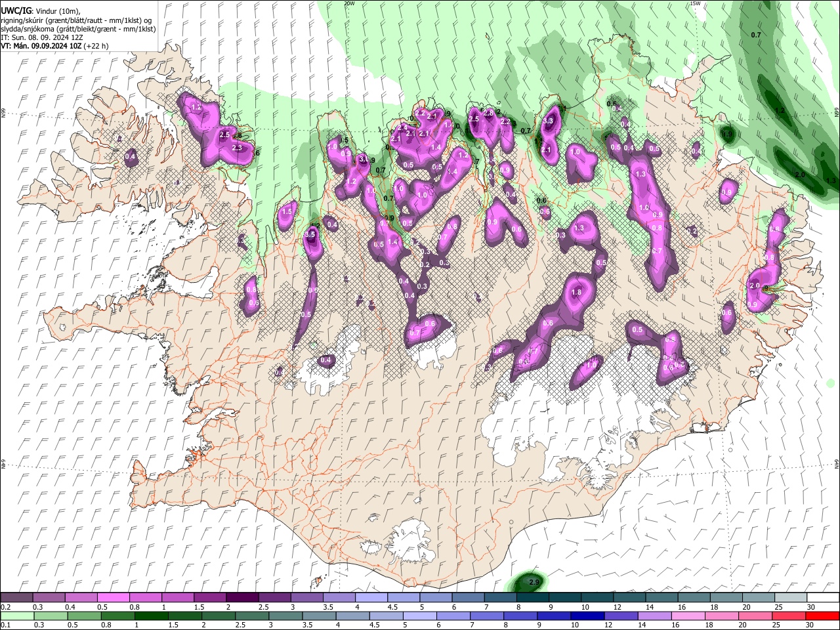
Task: Click the white swatch after 30 in snow legend
Action: pyautogui.click(x=823, y=598)
